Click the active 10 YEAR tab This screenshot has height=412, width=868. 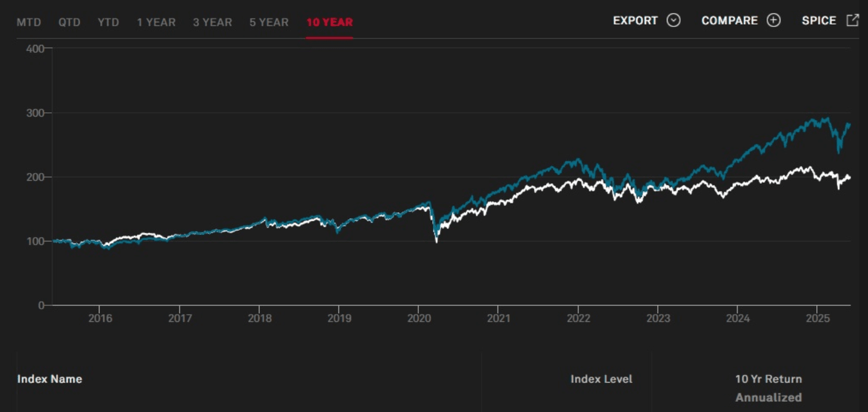[x=329, y=22]
